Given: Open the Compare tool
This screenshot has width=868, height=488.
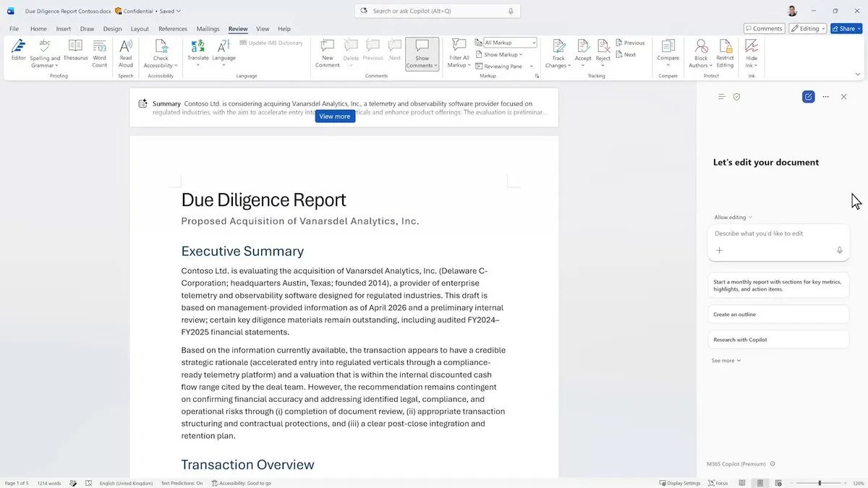Looking at the screenshot, I should coord(668,52).
